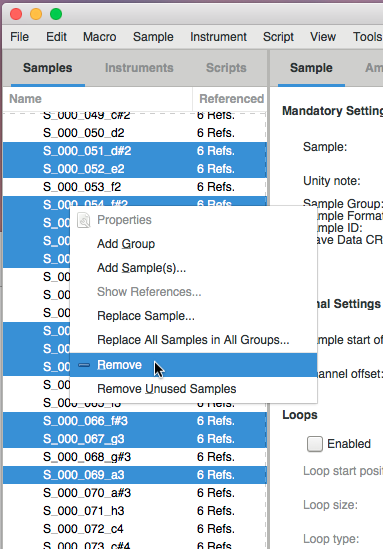Select sample S_000_068_g#3 row
This screenshot has height=549, width=383.
[135, 457]
